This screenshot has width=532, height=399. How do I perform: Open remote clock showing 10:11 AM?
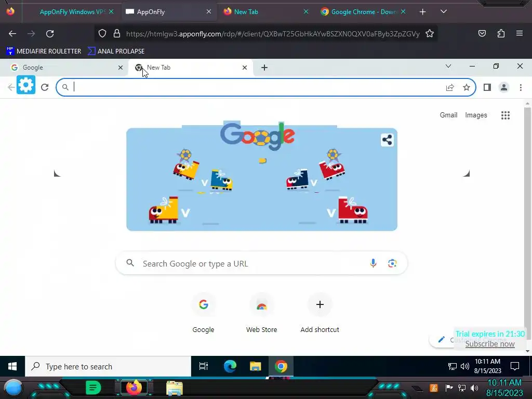pyautogui.click(x=487, y=366)
